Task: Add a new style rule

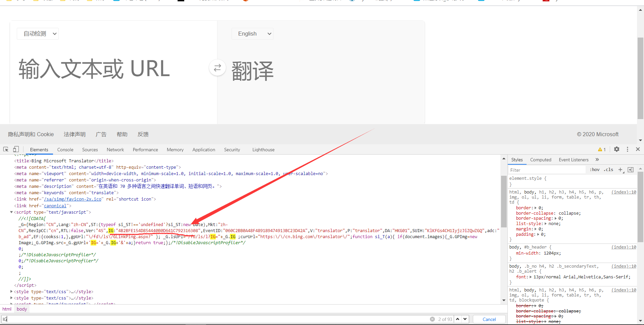Action: point(620,170)
